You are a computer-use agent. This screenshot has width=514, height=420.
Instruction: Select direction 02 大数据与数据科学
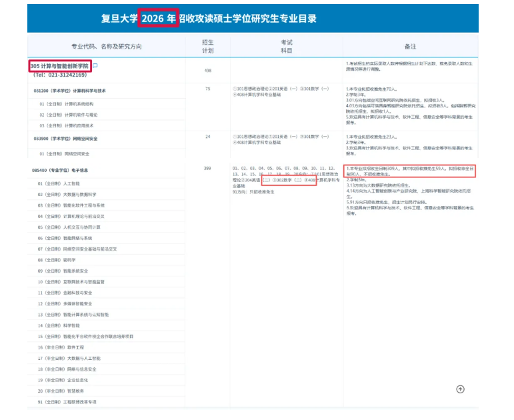tap(67, 195)
